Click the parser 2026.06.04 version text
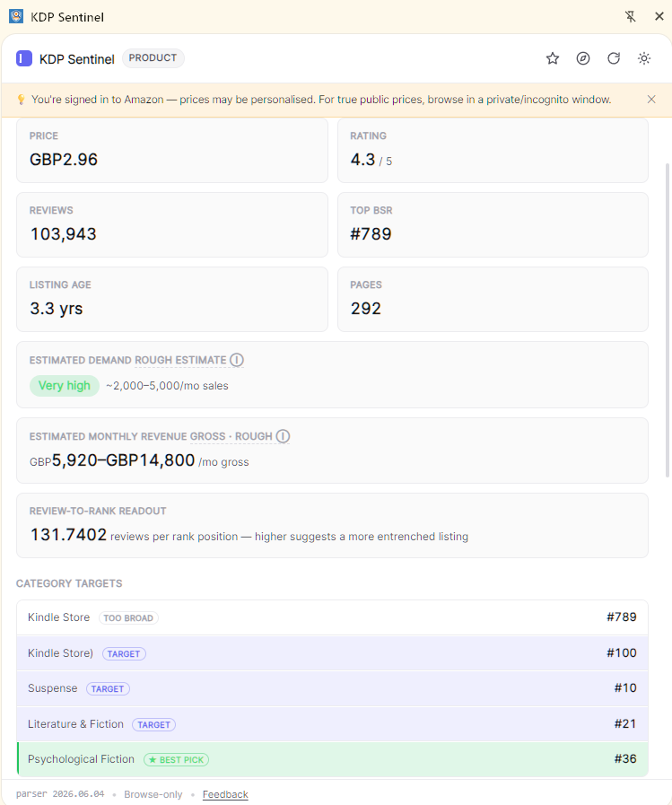 (x=60, y=794)
